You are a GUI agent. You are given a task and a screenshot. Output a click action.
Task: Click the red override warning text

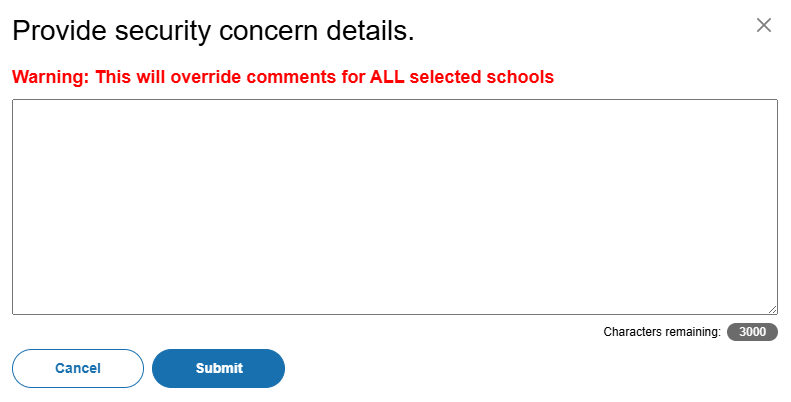tap(283, 77)
